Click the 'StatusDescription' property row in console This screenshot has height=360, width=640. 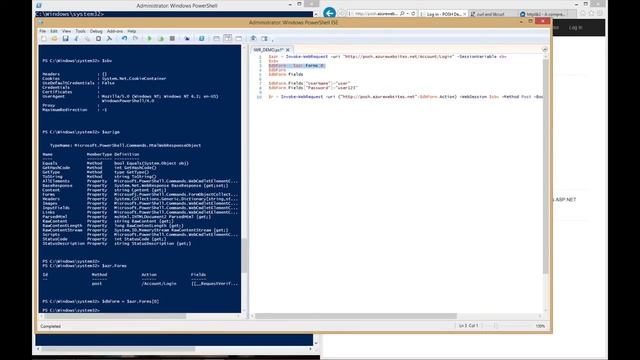[x=116, y=244]
